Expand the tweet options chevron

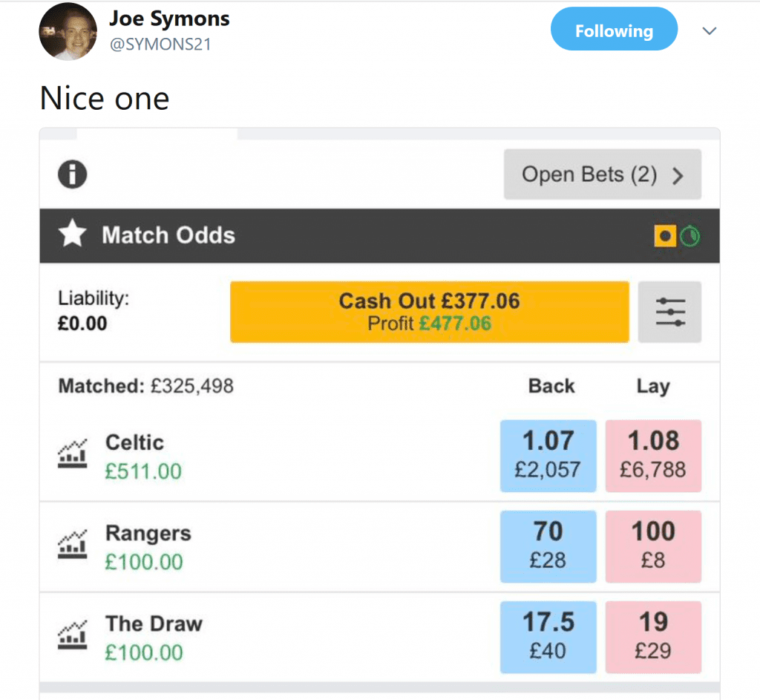[x=709, y=31]
